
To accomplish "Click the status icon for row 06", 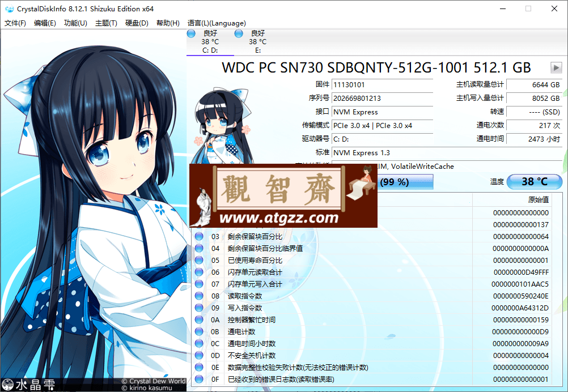I will (199, 272).
